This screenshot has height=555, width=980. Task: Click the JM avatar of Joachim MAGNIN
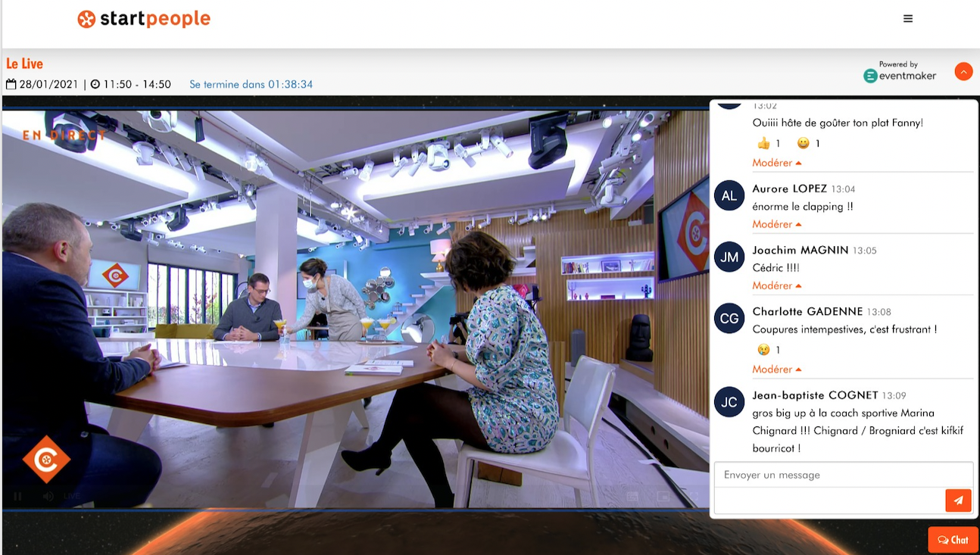pyautogui.click(x=729, y=257)
